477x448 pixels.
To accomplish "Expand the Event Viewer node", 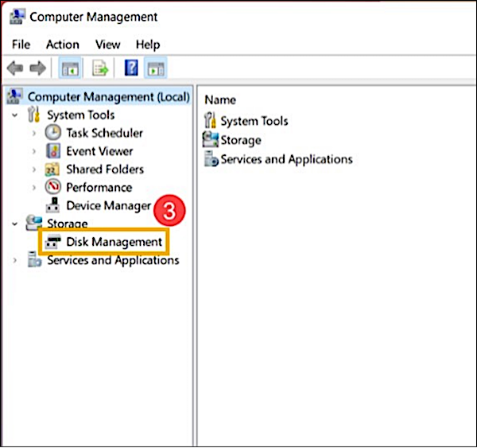I will pyautogui.click(x=33, y=151).
